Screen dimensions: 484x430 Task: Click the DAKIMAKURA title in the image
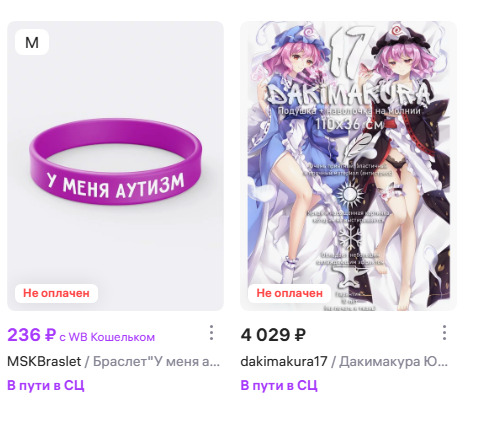[349, 93]
